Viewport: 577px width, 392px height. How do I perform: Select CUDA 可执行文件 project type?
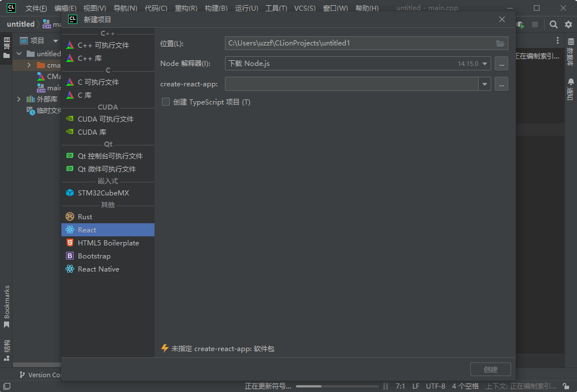(107, 119)
